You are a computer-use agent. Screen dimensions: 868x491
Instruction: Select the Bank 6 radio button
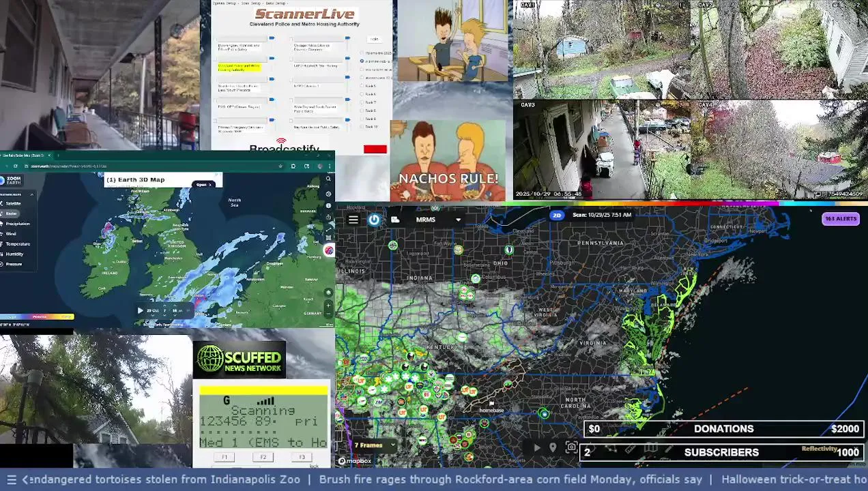(362, 94)
